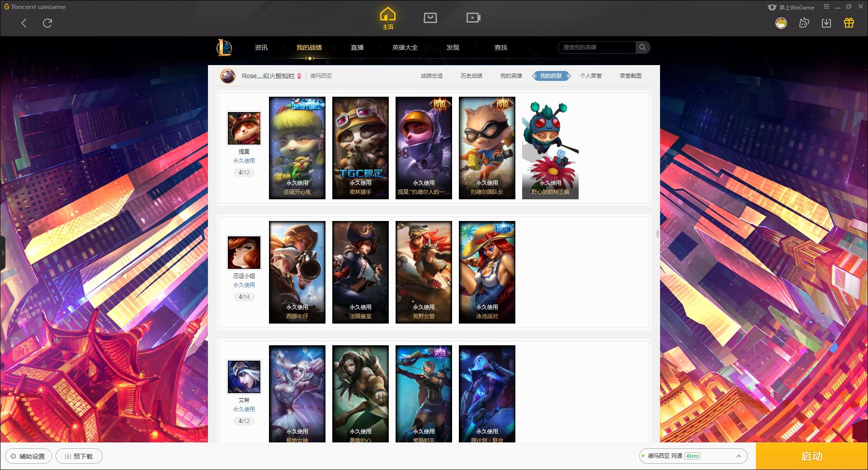Viewport: 868px width, 470px height.
Task: Open the 查找 tab
Action: (501, 47)
